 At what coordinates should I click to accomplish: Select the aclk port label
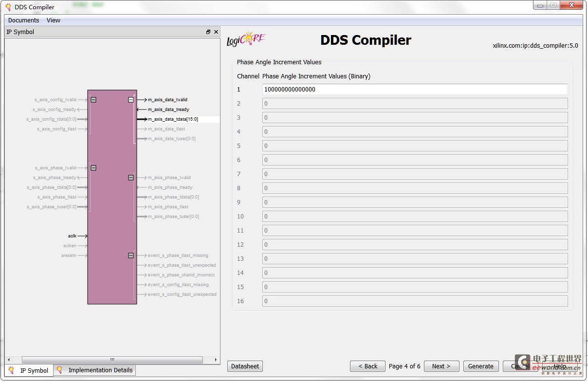(x=72, y=236)
